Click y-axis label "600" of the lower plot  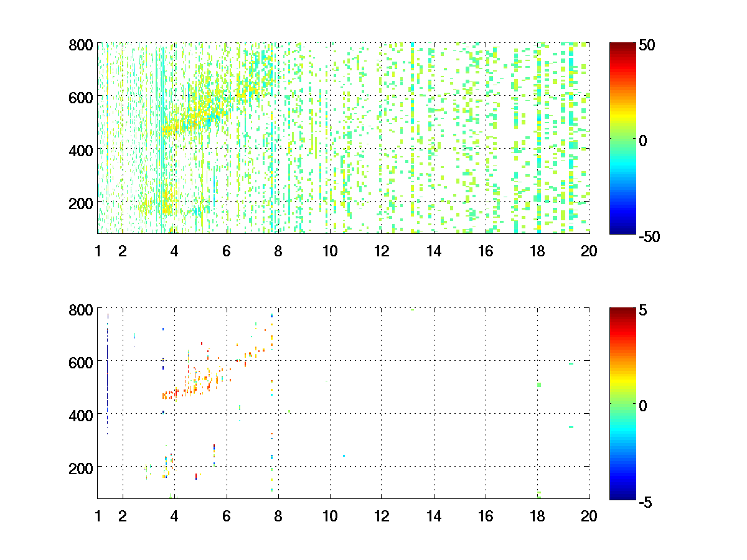pos(81,362)
